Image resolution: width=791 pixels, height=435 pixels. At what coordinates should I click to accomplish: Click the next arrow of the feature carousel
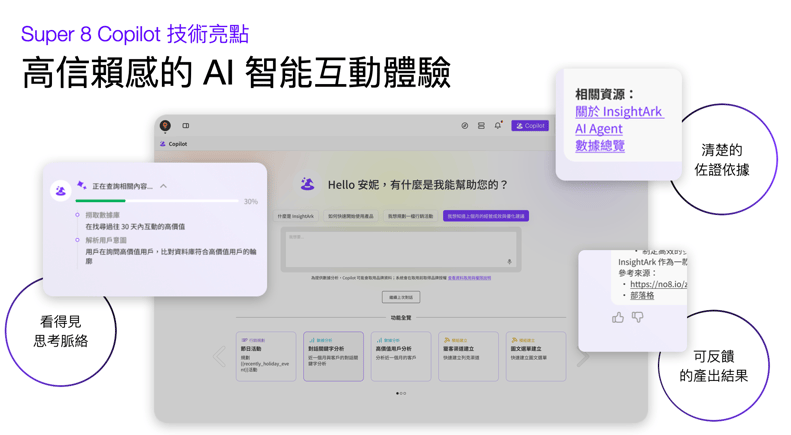(x=583, y=356)
